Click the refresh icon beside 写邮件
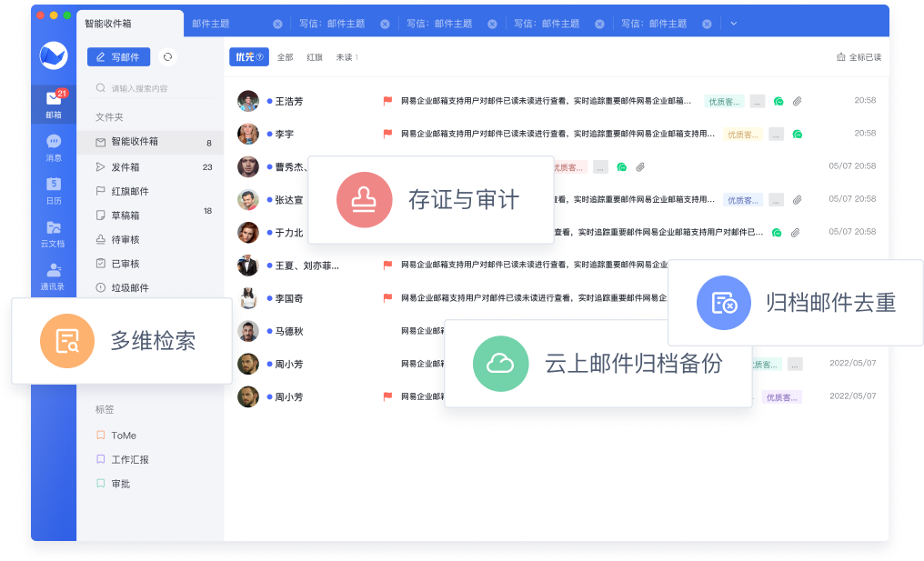Screen dimensions: 924x561 [167, 57]
